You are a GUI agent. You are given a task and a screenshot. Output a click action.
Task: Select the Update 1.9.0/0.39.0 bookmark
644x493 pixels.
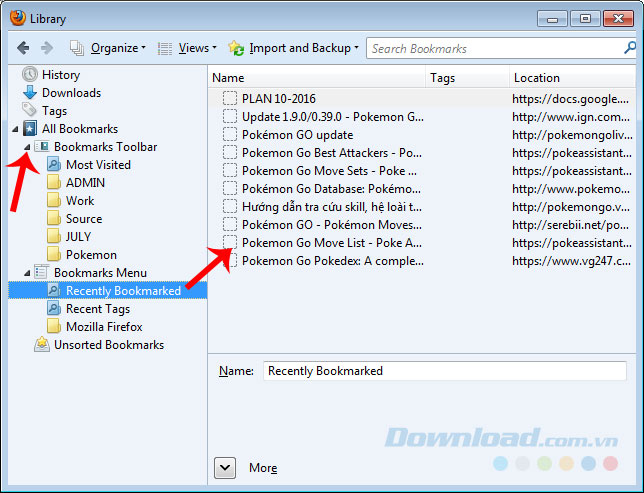(333, 117)
